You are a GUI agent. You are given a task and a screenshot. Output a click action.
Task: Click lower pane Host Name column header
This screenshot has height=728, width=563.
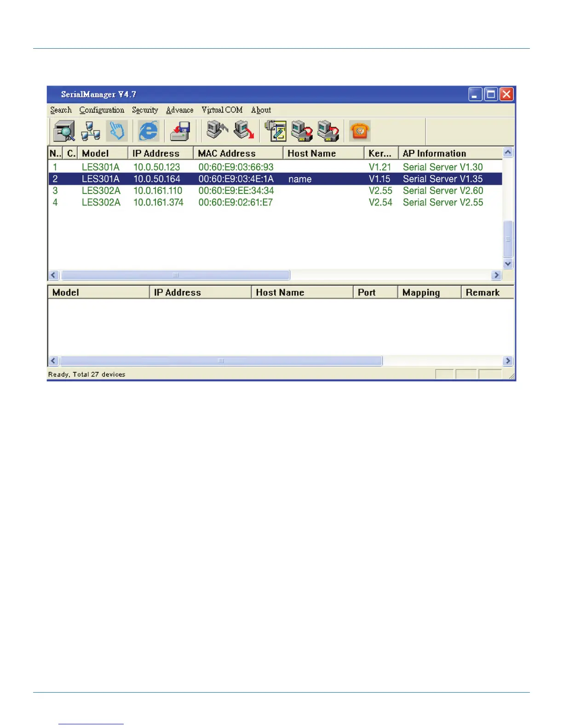[302, 292]
